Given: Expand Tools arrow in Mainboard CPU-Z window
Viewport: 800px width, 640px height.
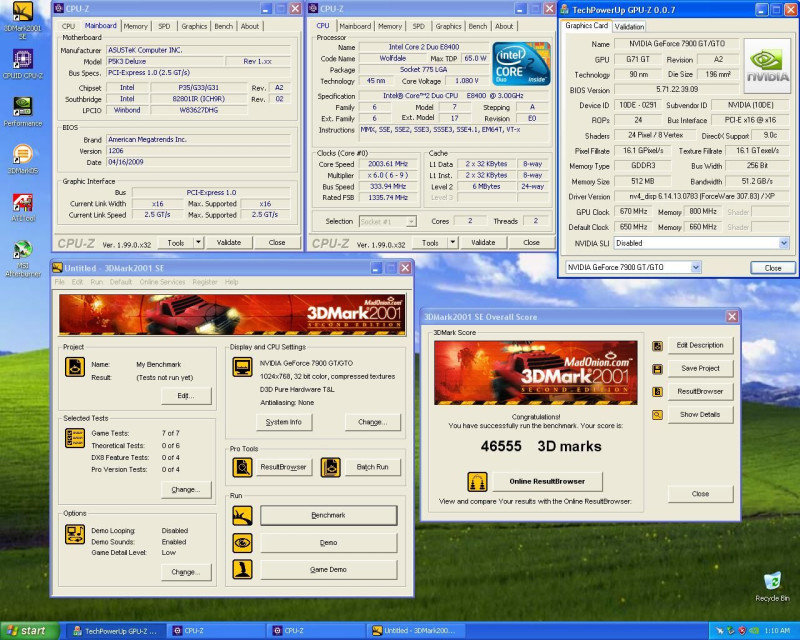Looking at the screenshot, I should pos(198,242).
